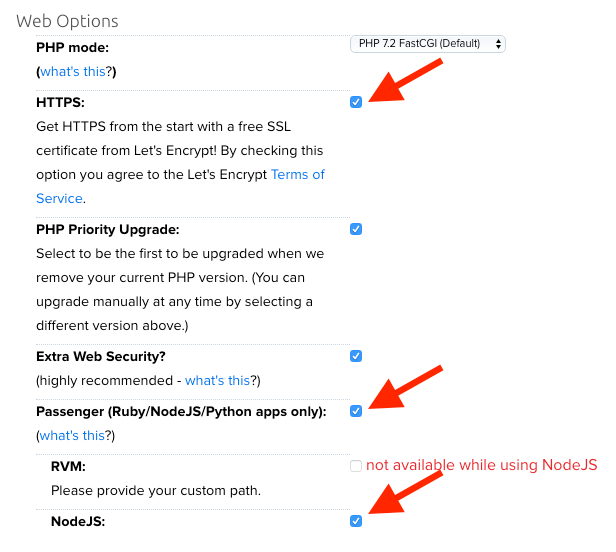This screenshot has width=616, height=552.
Task: Click the "Web Options" section heading
Action: click(x=67, y=20)
